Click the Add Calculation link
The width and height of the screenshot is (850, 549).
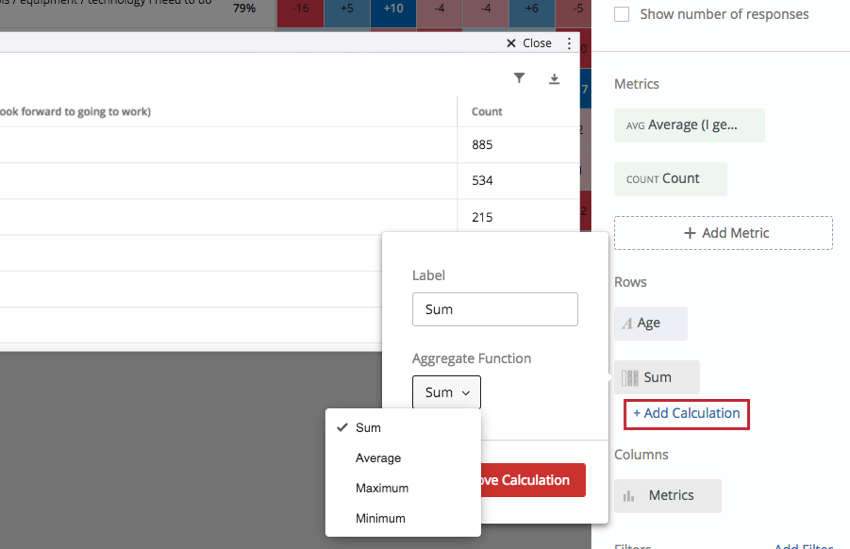[686, 414]
